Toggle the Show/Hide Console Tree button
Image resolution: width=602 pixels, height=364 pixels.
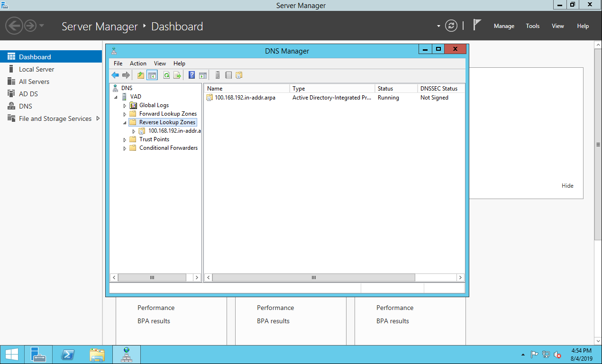(152, 75)
